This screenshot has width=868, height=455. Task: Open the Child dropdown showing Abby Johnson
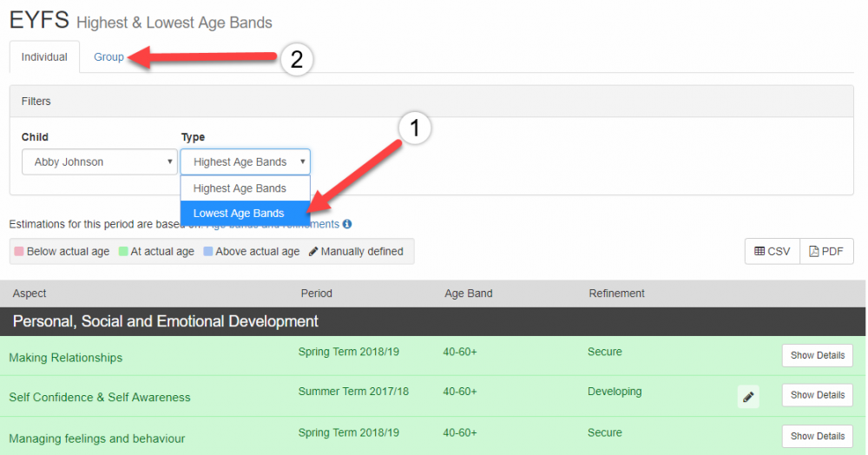coord(99,162)
